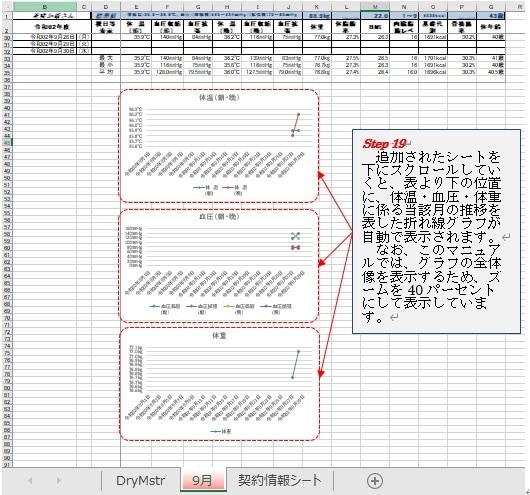Click the 最小 row label cell
Screen dimensions: 530x495
point(106,65)
